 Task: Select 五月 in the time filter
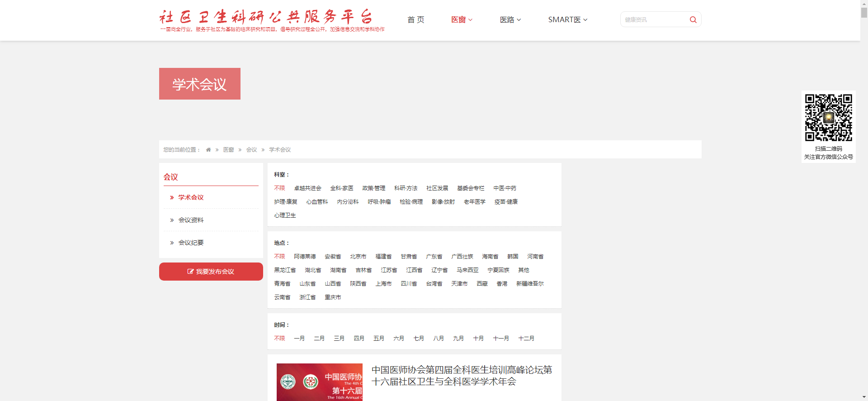(x=378, y=339)
